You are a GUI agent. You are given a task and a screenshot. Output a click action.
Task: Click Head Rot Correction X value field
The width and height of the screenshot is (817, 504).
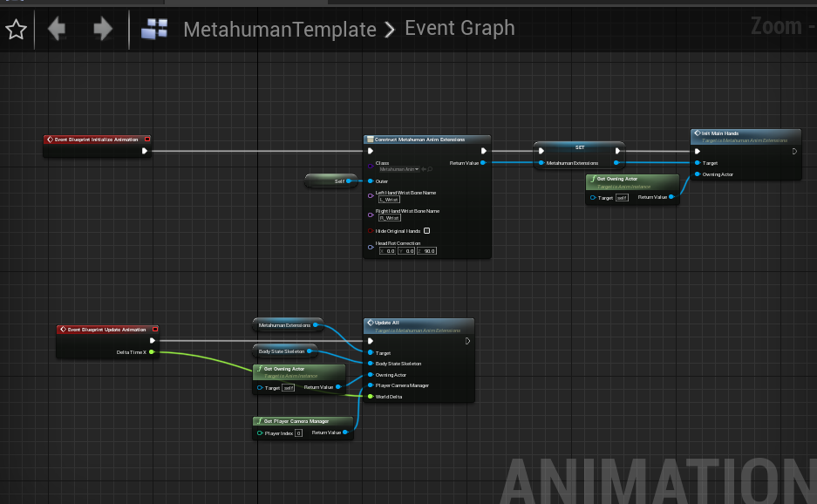[x=387, y=251]
